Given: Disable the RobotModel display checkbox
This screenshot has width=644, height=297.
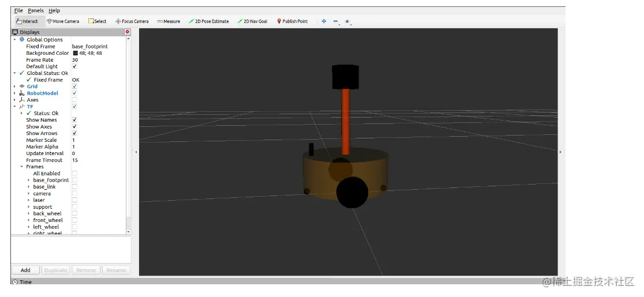Looking at the screenshot, I should pos(74,93).
